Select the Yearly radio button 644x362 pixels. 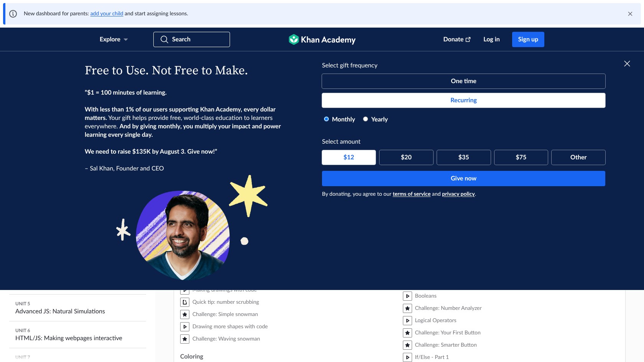click(x=366, y=119)
